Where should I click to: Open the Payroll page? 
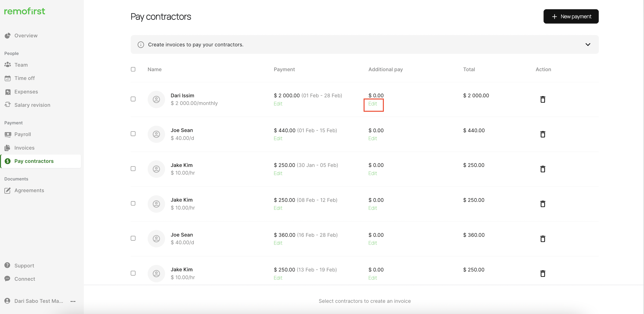(23, 134)
